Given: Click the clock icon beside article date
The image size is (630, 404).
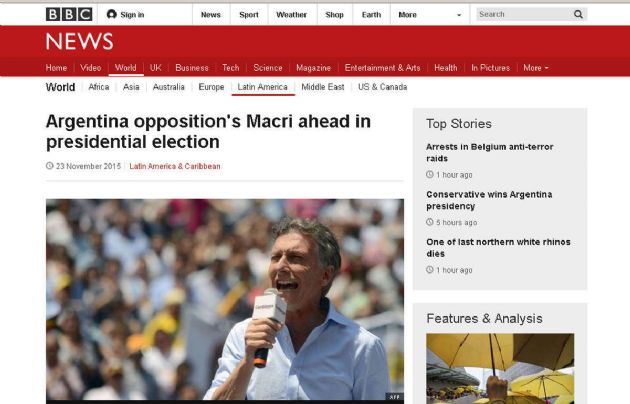Looking at the screenshot, I should click(49, 165).
